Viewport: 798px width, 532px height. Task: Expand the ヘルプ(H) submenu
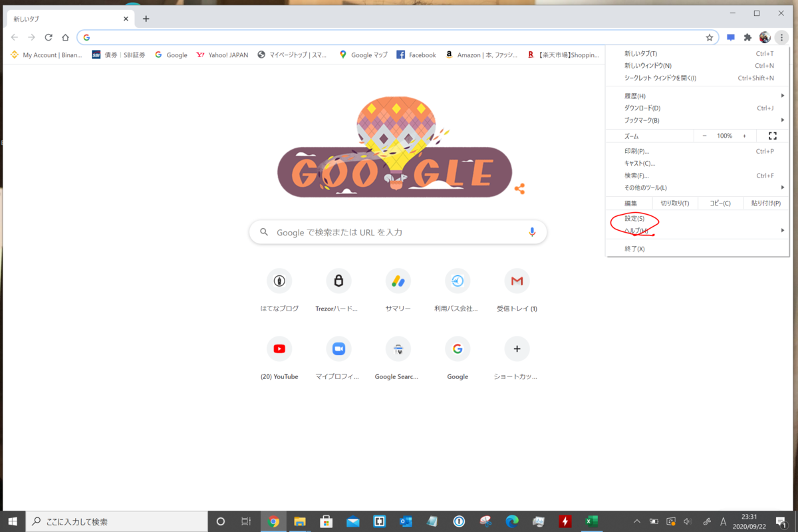click(x=698, y=230)
